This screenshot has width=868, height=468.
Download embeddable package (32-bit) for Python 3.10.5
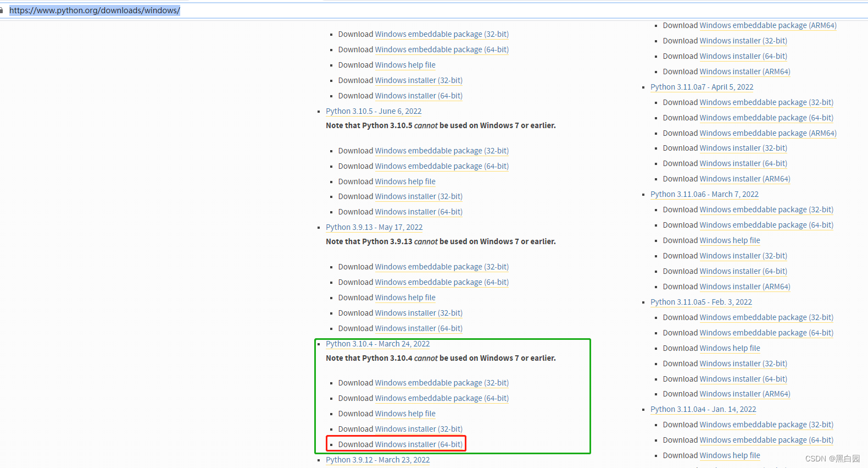[x=442, y=151]
